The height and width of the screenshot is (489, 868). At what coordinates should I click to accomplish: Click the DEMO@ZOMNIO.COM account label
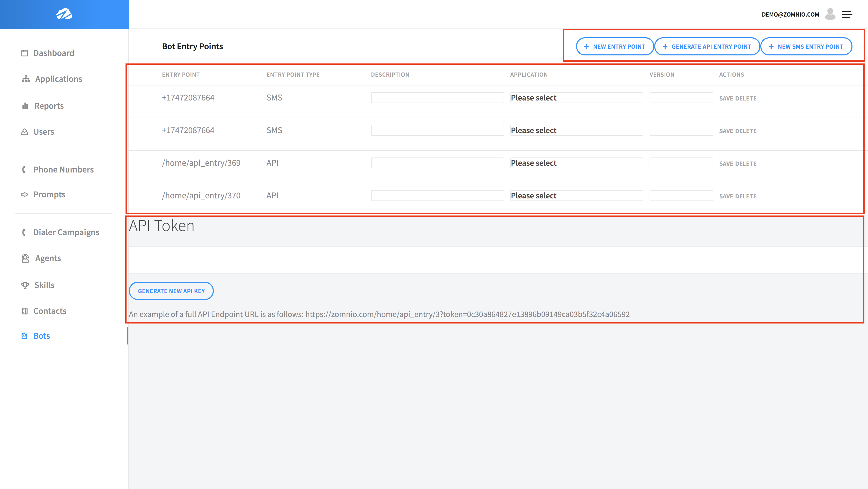(x=790, y=15)
